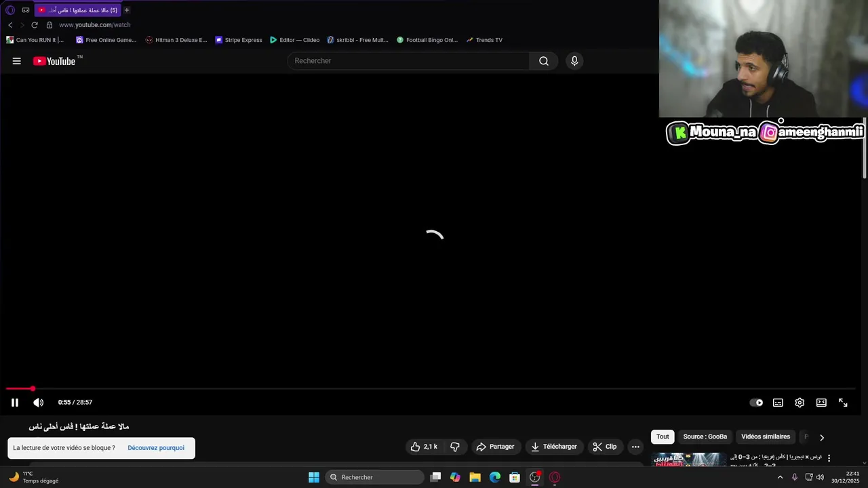868x488 pixels.
Task: Click the URL www.youtube.com/watch address bar
Action: point(95,25)
